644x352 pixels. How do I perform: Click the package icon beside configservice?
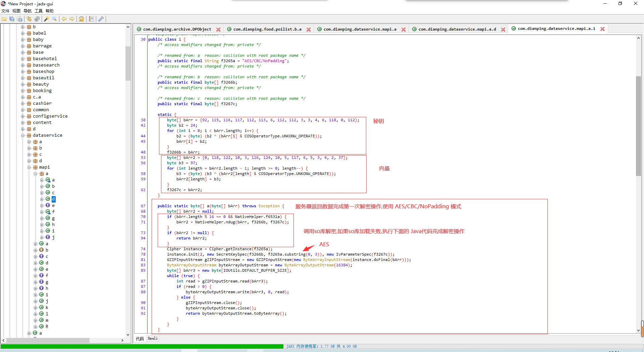(x=29, y=116)
